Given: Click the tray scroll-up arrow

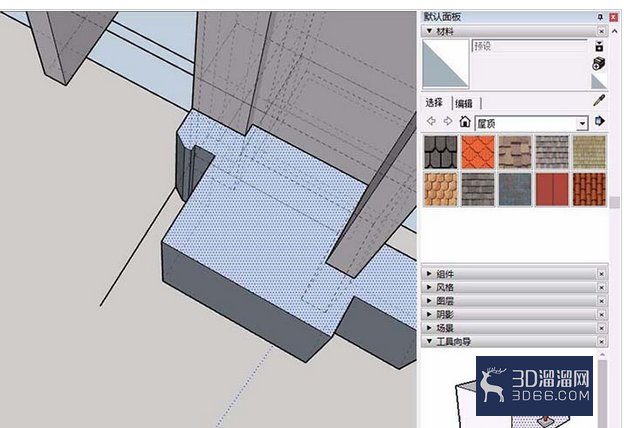Looking at the screenshot, I should tap(615, 31).
